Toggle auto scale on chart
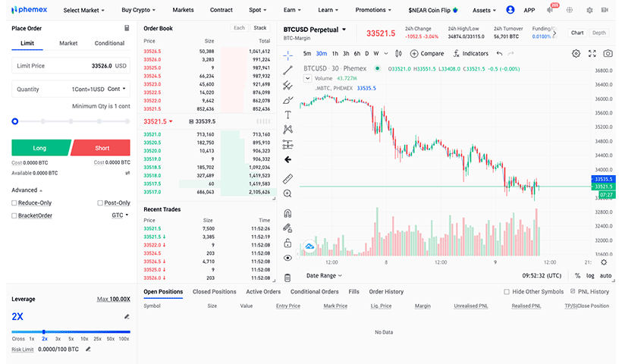 [605, 275]
